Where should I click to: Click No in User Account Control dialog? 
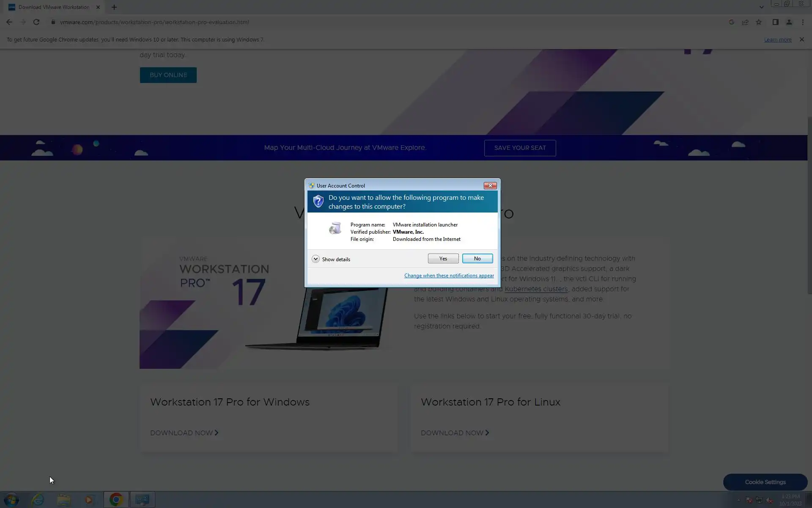(477, 259)
